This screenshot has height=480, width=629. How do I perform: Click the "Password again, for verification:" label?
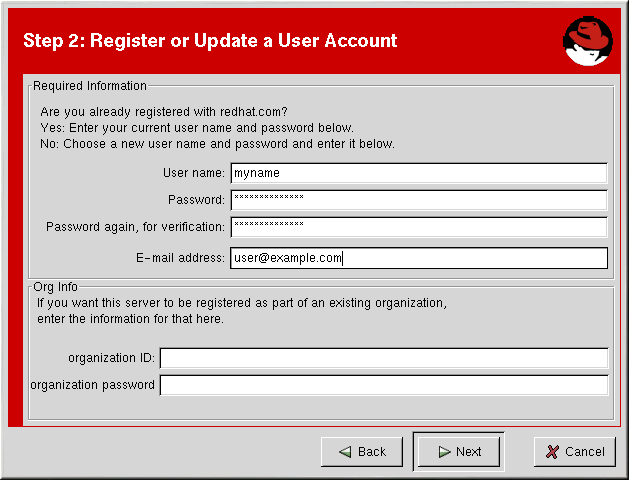135,227
